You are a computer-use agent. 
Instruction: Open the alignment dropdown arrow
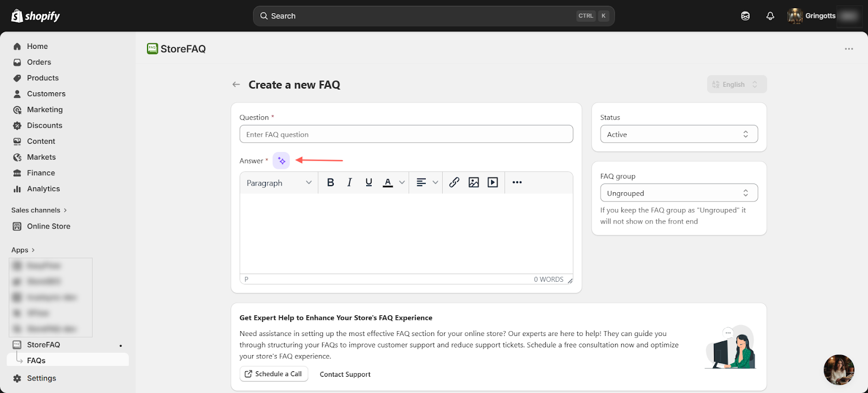(435, 182)
